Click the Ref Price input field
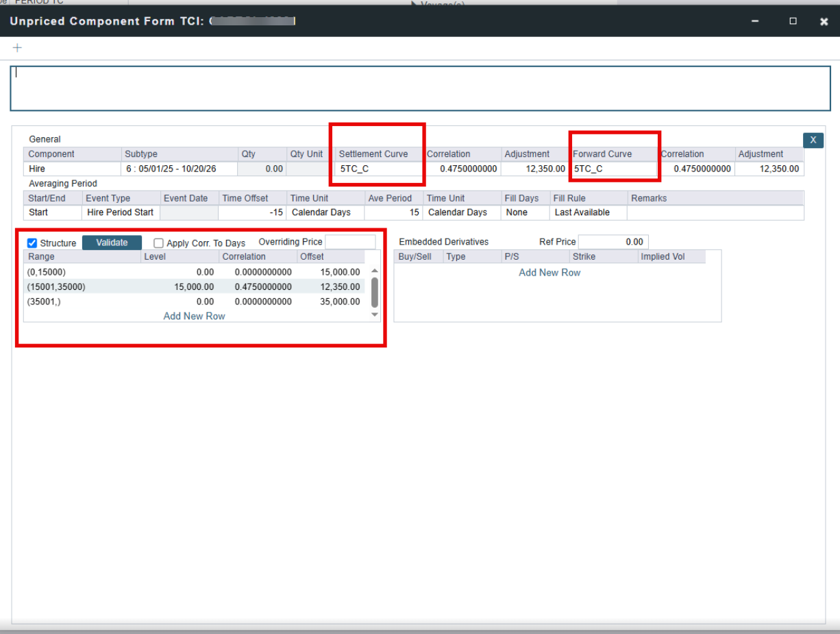 click(x=613, y=242)
